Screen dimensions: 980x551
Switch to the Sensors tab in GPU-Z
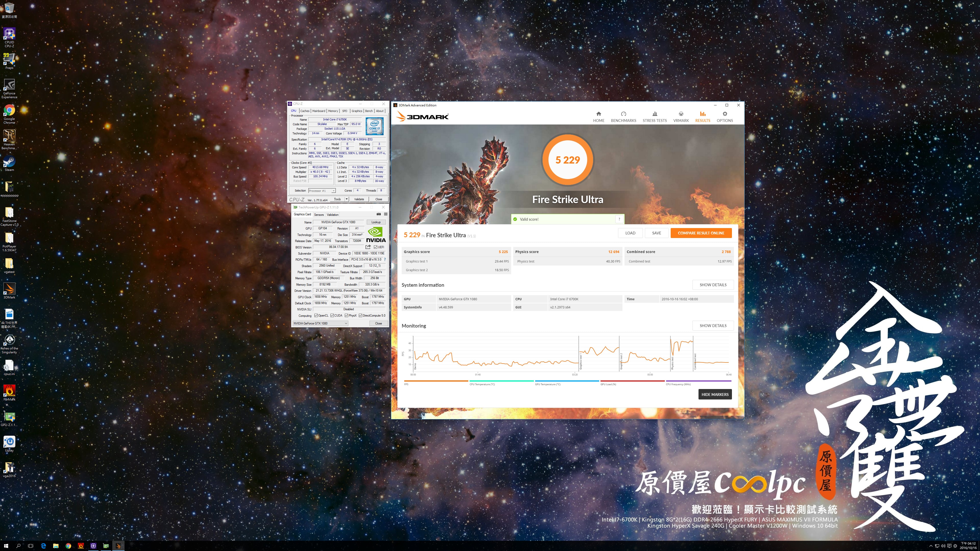[x=319, y=215]
